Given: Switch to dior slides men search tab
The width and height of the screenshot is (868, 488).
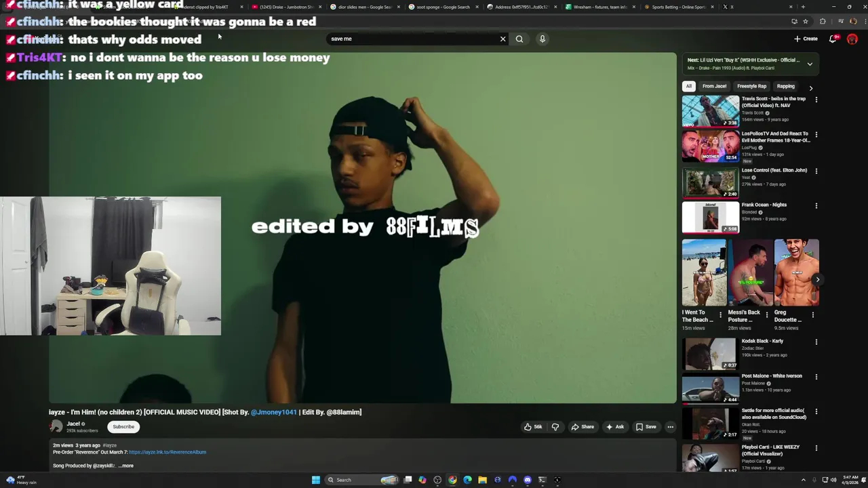Looking at the screenshot, I should pos(363,7).
